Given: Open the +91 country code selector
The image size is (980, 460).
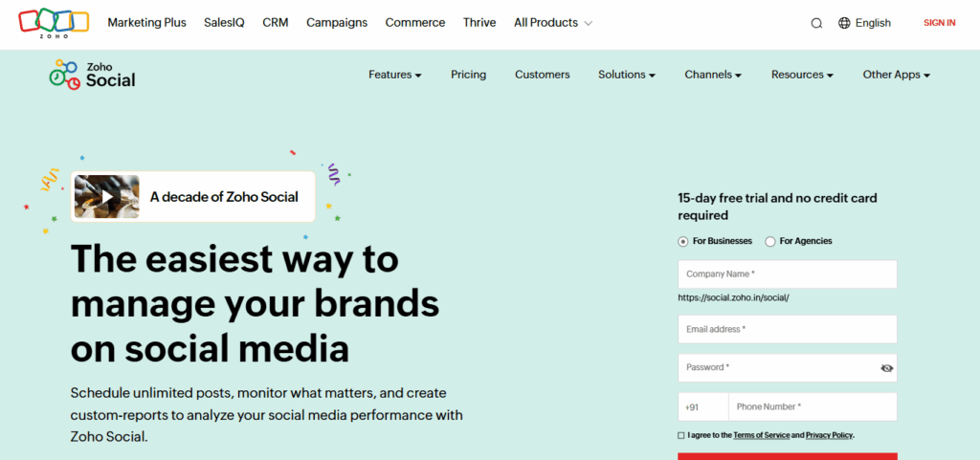Looking at the screenshot, I should click(703, 407).
